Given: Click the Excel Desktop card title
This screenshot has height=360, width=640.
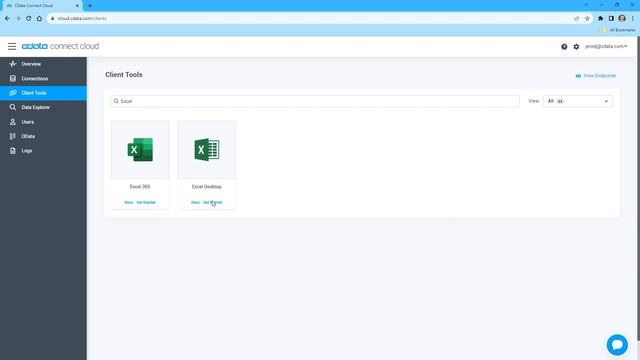Looking at the screenshot, I should tap(207, 187).
